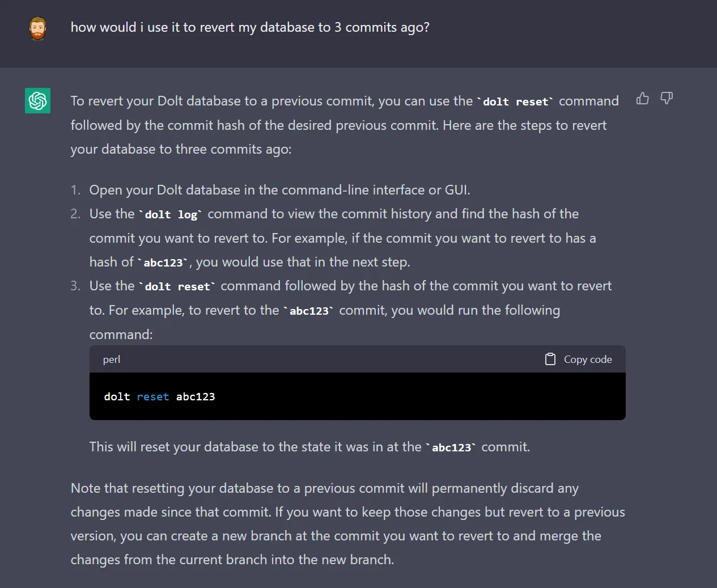Click list item one about opening Dolt database
Viewport: 717px width, 588px height.
coord(279,190)
